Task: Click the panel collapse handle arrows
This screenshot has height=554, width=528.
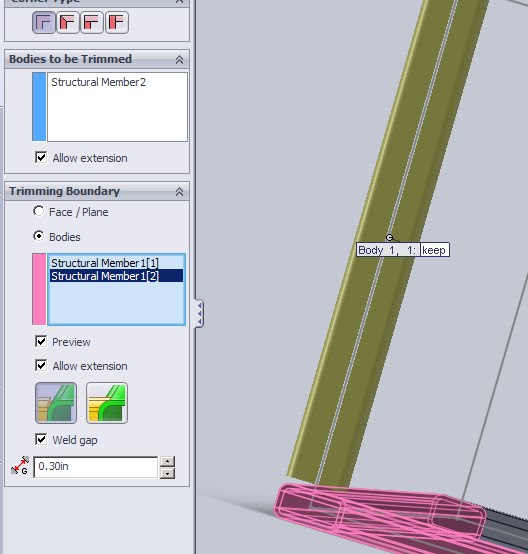Action: coord(199,313)
